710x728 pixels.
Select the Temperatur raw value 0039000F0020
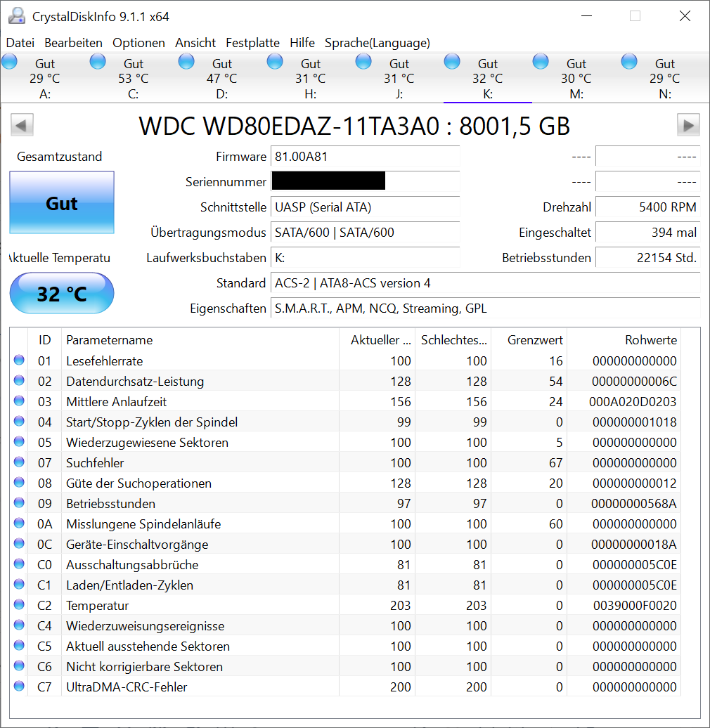[634, 606]
